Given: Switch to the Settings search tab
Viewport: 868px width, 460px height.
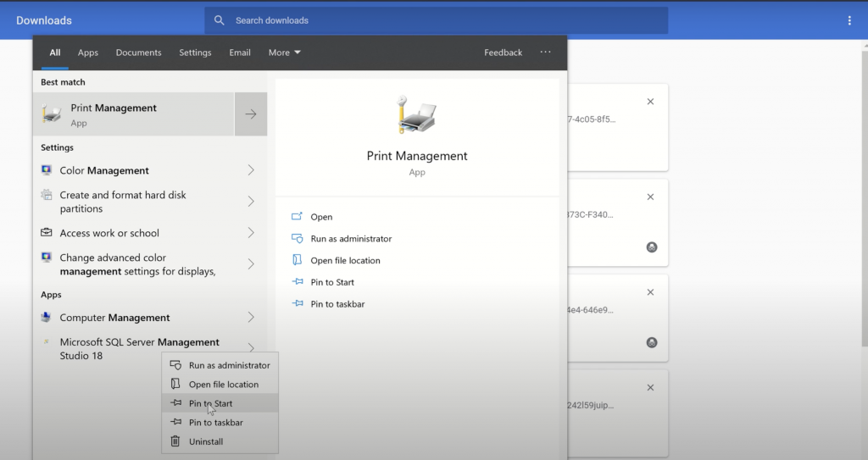Looking at the screenshot, I should [195, 53].
